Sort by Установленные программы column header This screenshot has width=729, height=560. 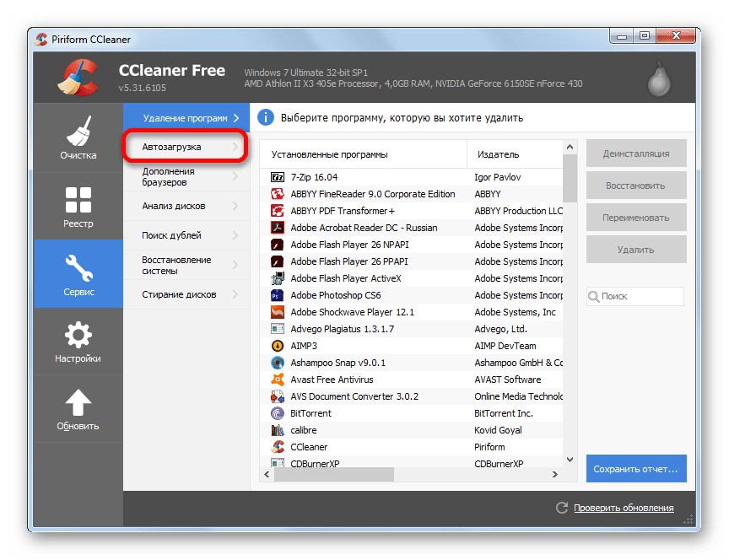click(x=363, y=154)
